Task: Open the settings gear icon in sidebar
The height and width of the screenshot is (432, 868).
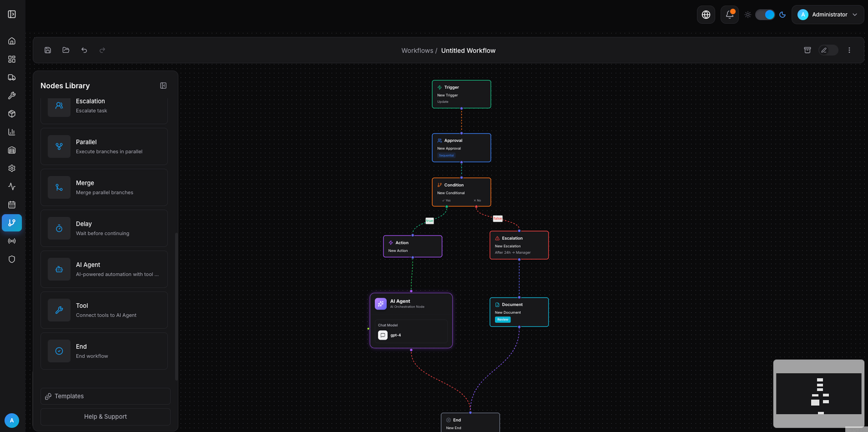Action: [12, 169]
